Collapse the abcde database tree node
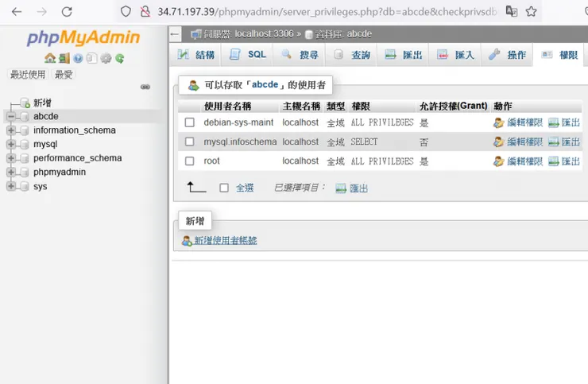This screenshot has height=384, width=588. [11, 117]
